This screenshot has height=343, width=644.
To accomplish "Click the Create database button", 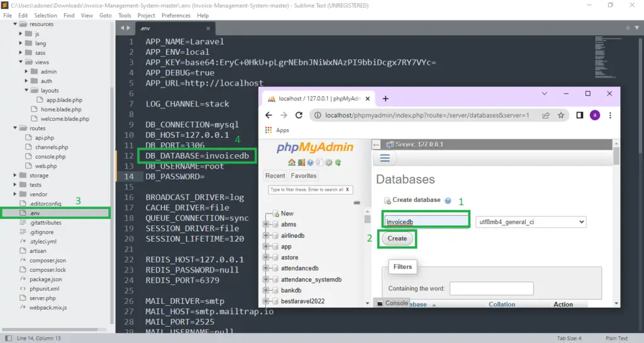I will tap(397, 239).
